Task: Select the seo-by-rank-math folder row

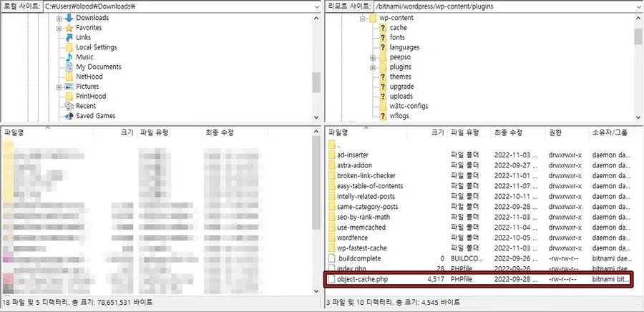Action: 479,217
